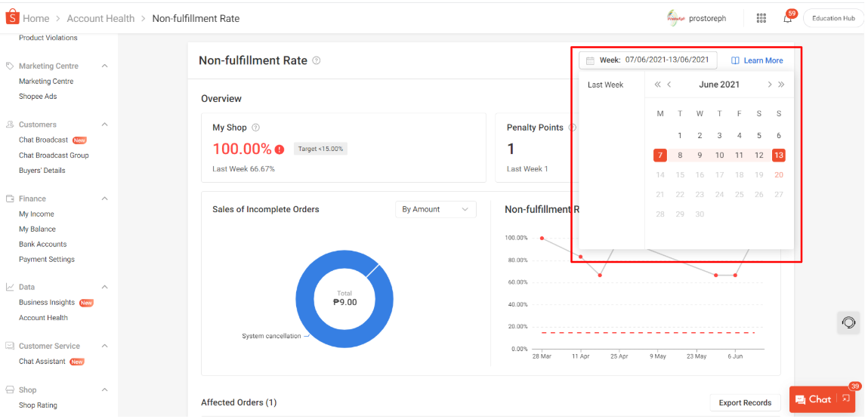Click the Customers section icon
868x419 pixels.
pos(9,125)
